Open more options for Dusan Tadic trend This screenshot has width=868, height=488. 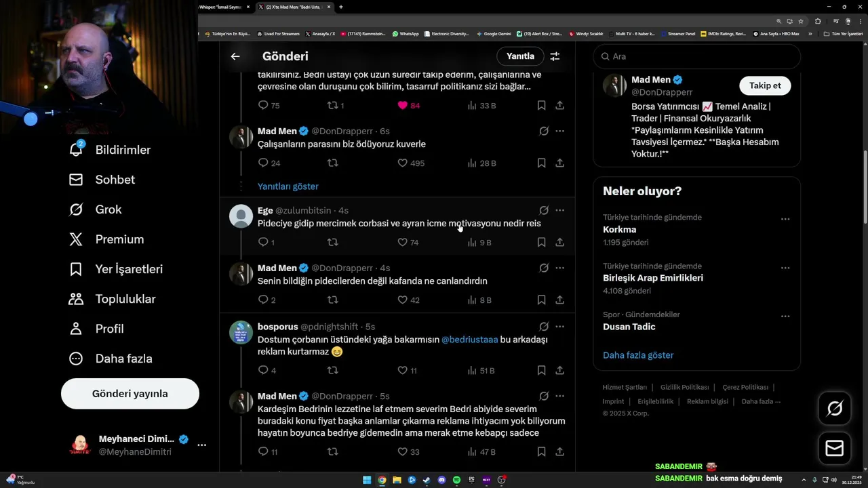coord(785,317)
